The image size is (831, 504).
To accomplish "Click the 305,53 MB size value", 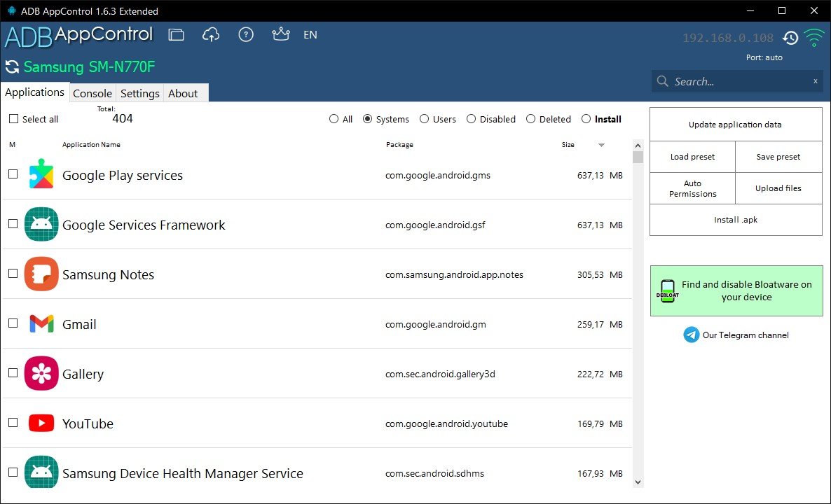I will click(600, 275).
